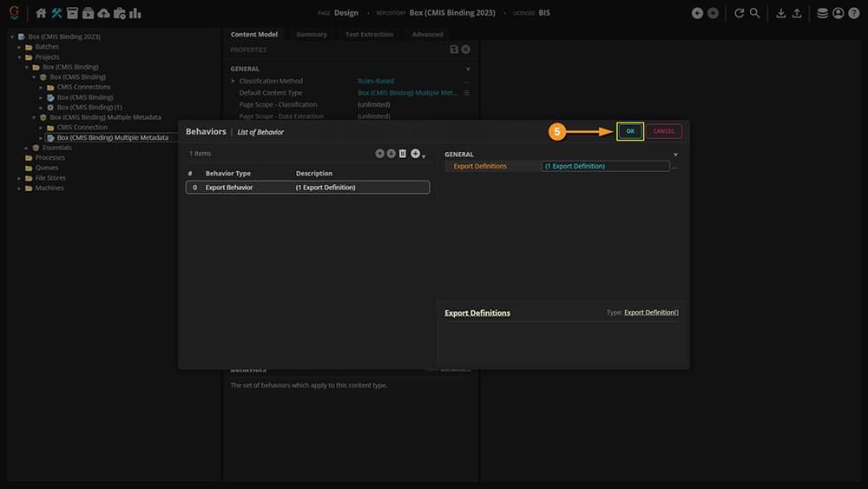The image size is (868, 489).
Task: Select Essentials in the project tree
Action: point(56,148)
